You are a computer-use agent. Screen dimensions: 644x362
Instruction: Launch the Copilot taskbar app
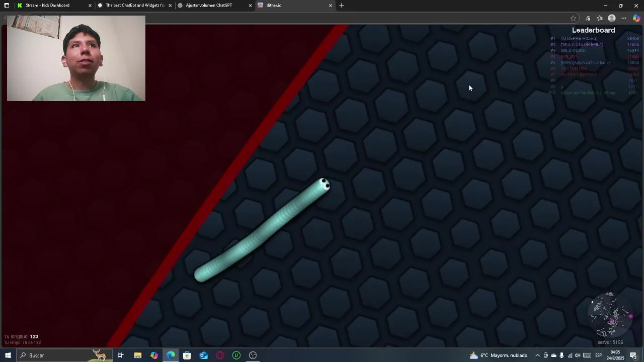[154, 355]
